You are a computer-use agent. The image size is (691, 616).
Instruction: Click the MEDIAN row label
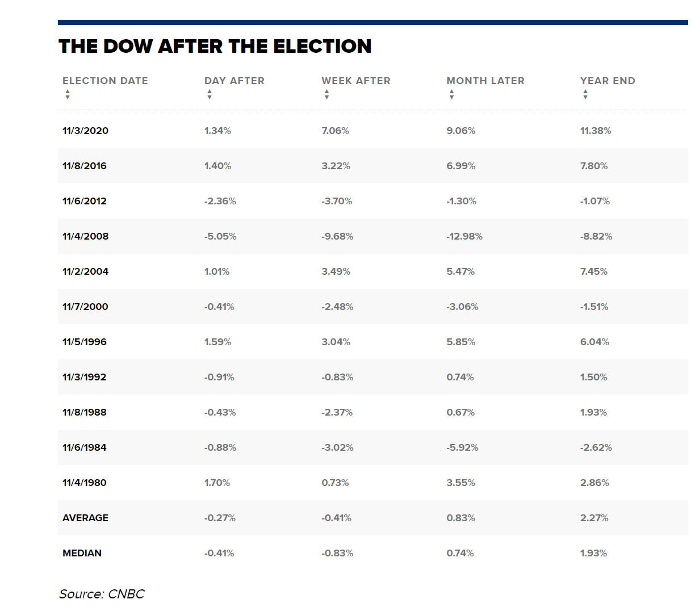[x=82, y=553]
